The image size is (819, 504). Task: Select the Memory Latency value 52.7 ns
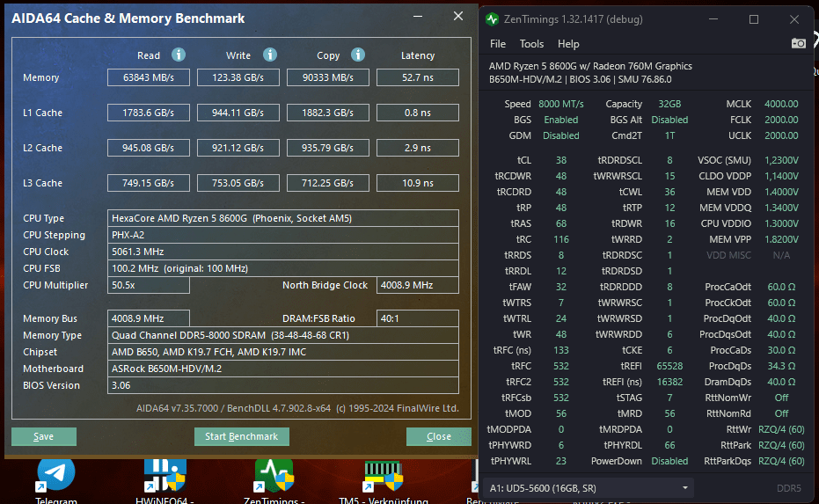click(418, 77)
